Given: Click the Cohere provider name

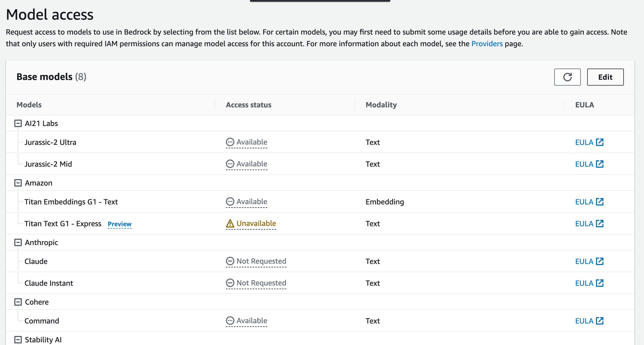Looking at the screenshot, I should [37, 302].
